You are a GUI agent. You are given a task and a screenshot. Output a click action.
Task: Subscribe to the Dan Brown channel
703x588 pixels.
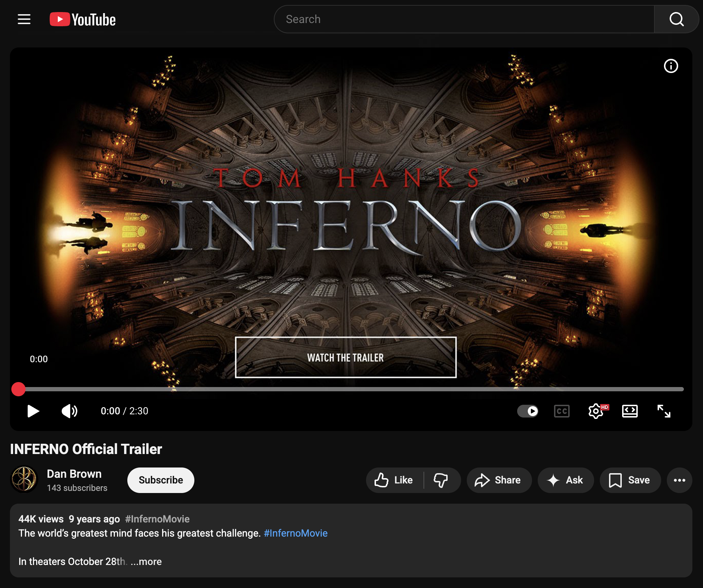coord(160,480)
